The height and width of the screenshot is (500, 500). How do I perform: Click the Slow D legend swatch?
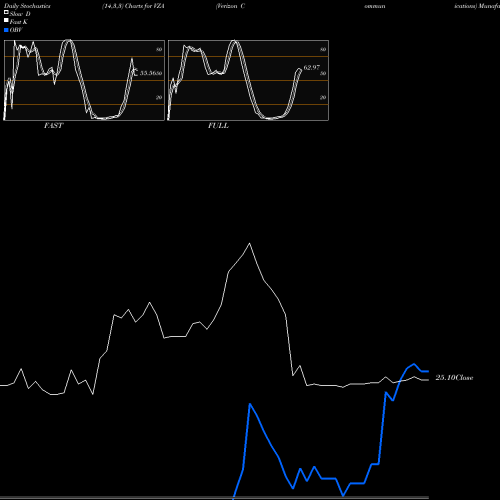coord(6,12)
